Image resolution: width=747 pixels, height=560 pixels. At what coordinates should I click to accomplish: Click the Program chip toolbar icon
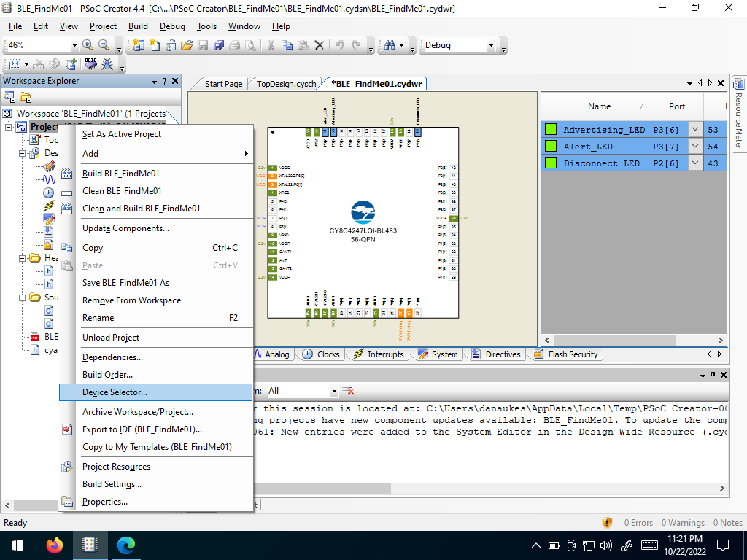pos(90,64)
